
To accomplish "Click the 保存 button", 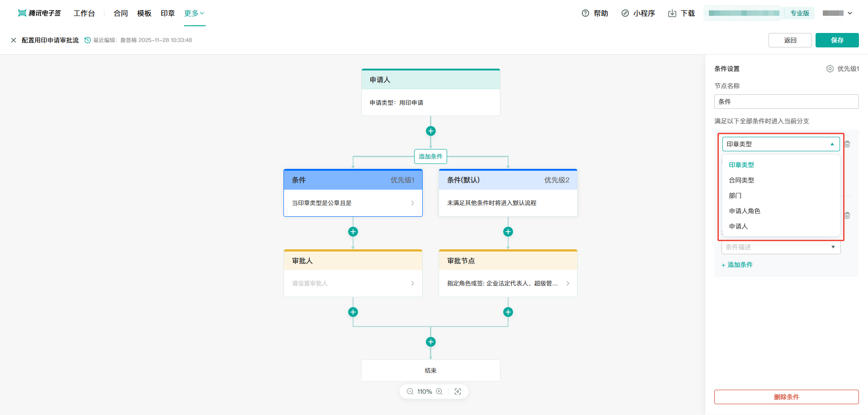I will point(837,40).
